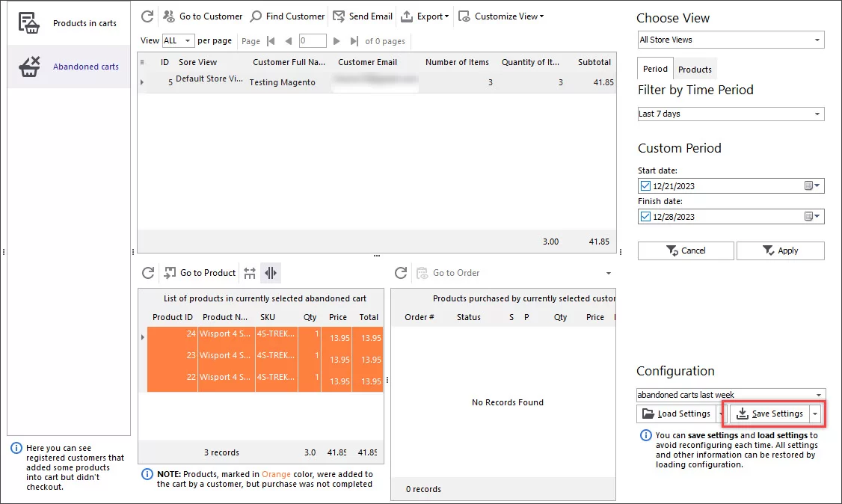Jump to last page of results
The image size is (842, 504).
pos(354,41)
